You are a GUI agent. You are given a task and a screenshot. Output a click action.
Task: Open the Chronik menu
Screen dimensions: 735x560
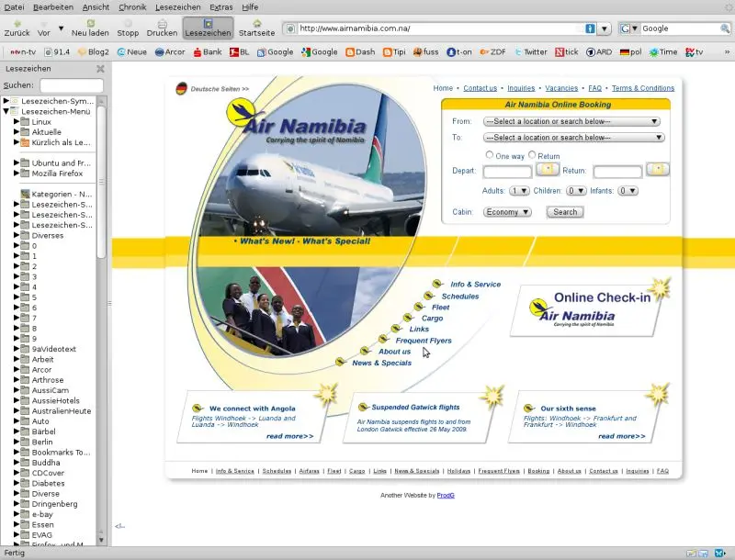pos(132,7)
